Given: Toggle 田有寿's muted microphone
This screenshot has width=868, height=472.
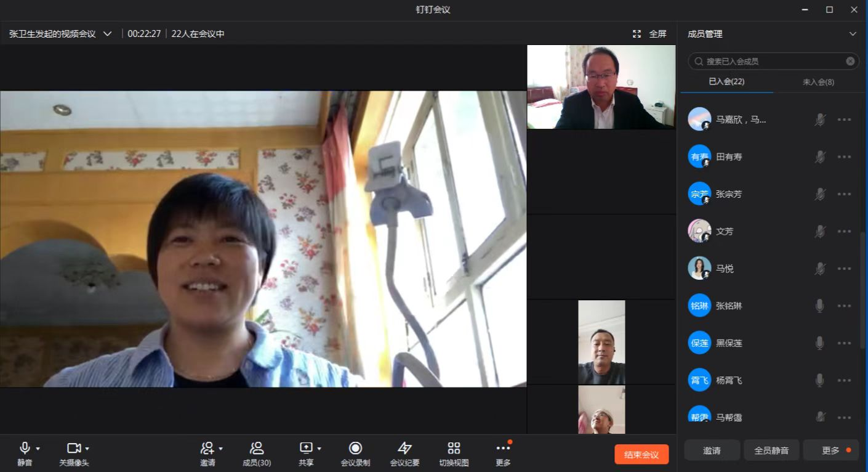Looking at the screenshot, I should [819, 157].
